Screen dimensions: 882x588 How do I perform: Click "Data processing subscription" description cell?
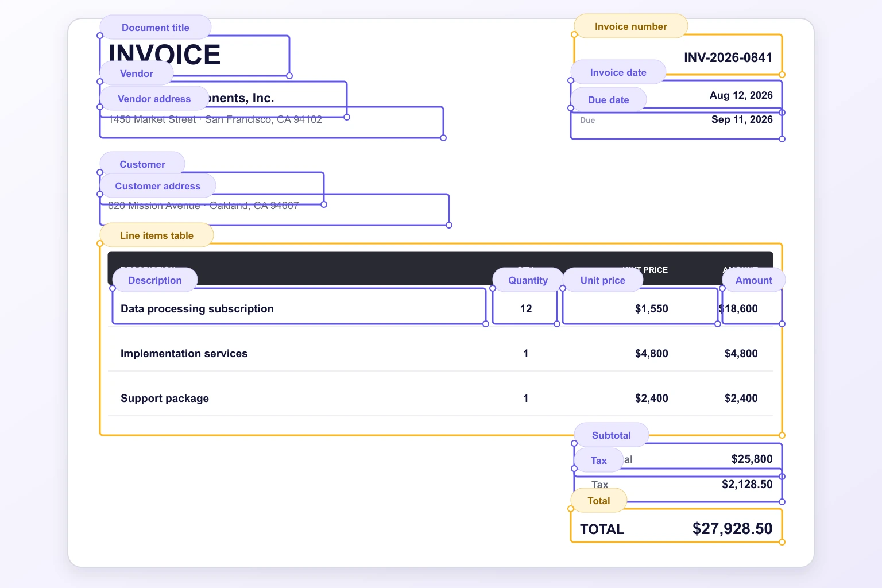coord(197,309)
